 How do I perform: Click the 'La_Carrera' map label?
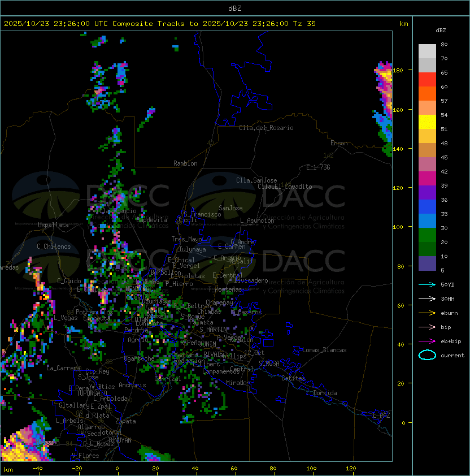(x=63, y=368)
